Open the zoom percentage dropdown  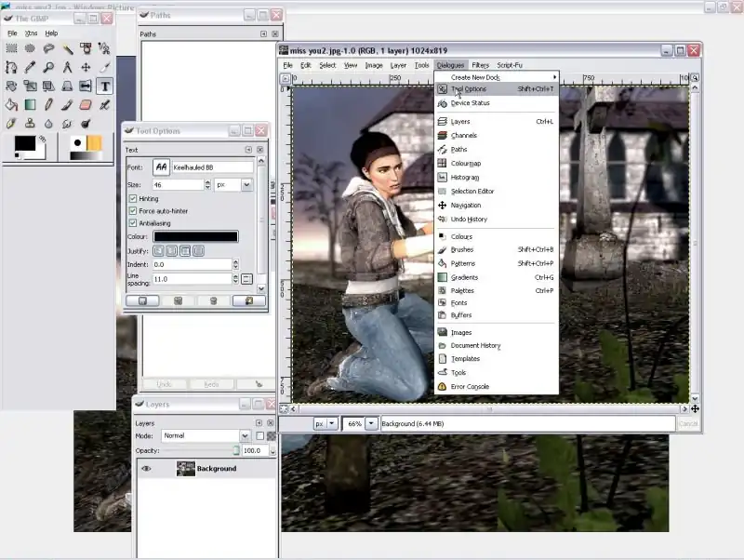coord(372,423)
